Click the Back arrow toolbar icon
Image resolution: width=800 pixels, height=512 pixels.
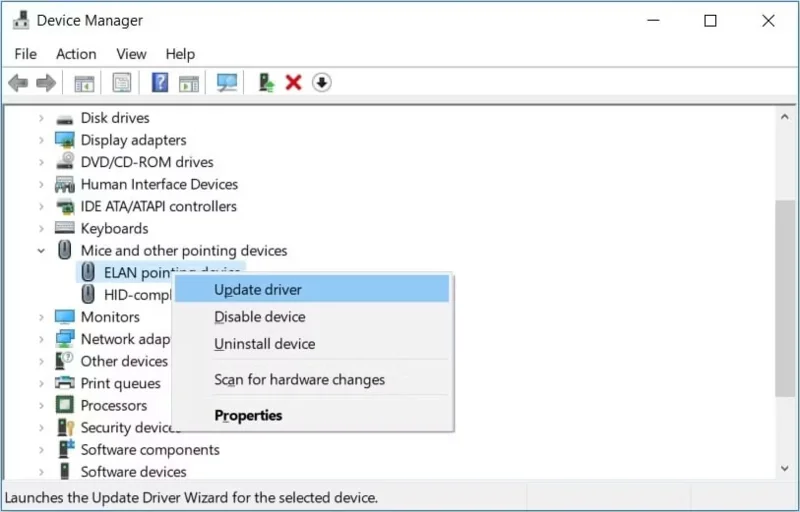(18, 83)
